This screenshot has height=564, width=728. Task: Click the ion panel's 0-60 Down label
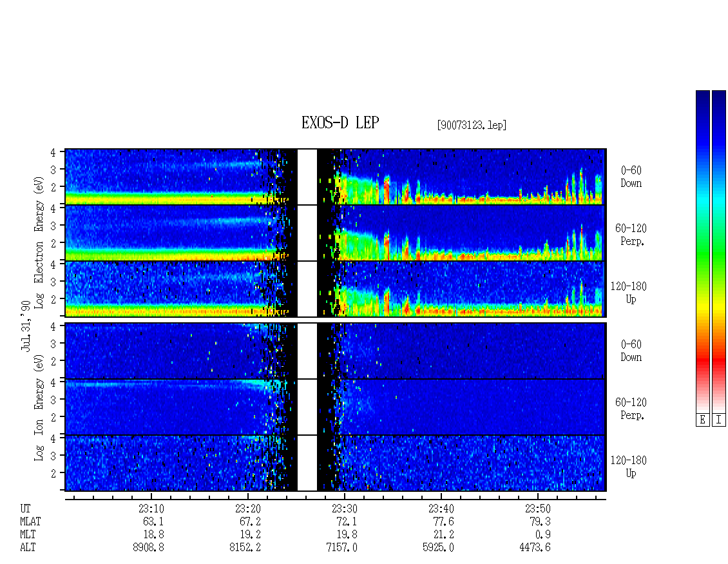click(x=631, y=351)
